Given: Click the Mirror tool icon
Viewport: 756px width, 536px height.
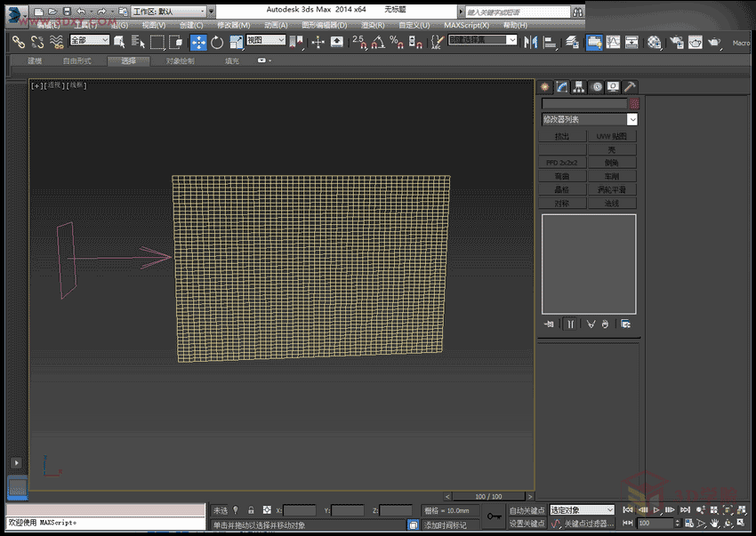Looking at the screenshot, I should [x=531, y=42].
